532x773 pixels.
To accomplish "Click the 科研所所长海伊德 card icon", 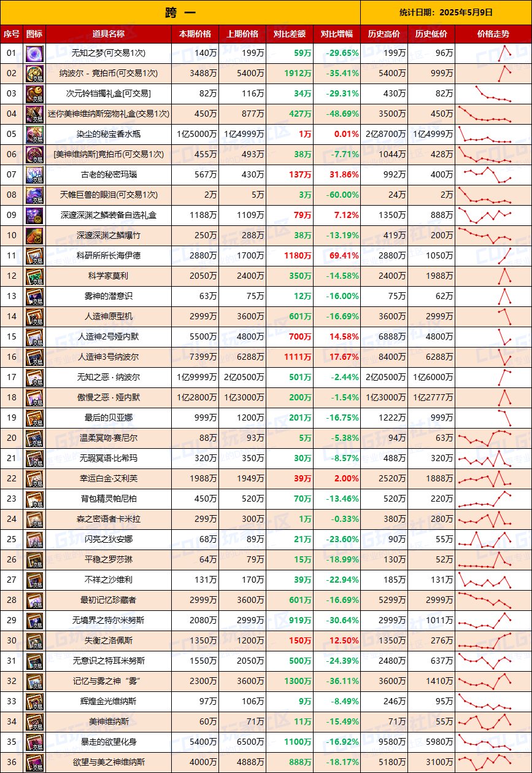I will [x=34, y=256].
